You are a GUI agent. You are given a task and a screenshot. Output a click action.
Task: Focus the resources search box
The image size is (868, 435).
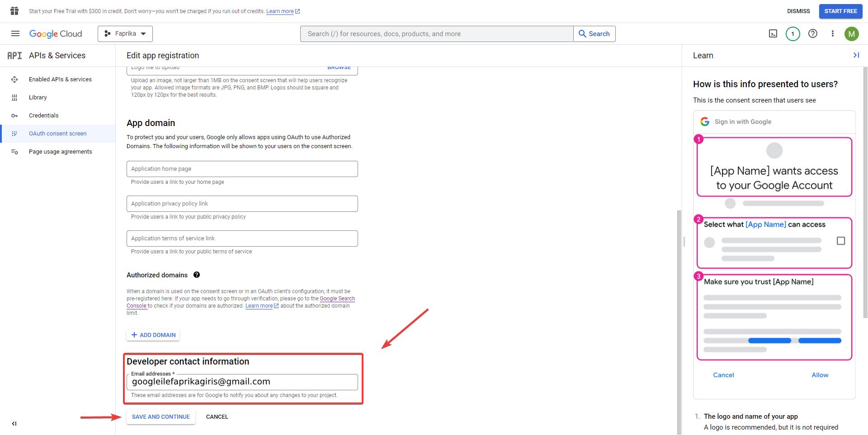click(437, 34)
